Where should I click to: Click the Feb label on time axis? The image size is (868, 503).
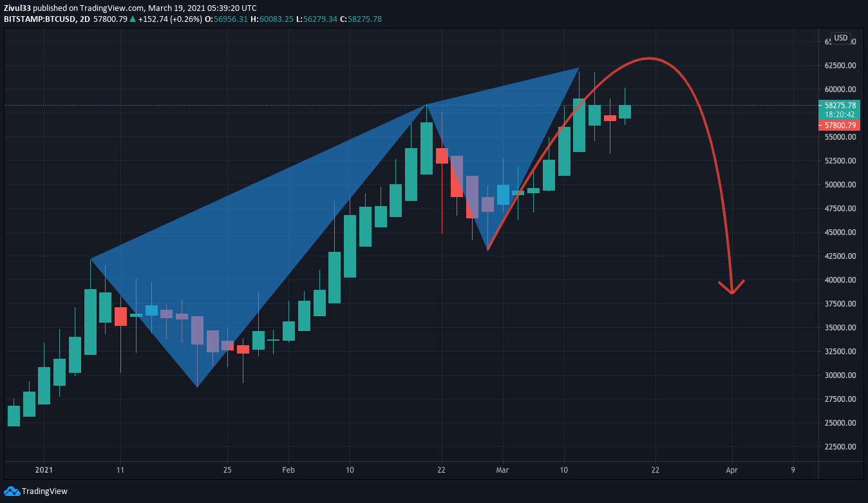288,470
